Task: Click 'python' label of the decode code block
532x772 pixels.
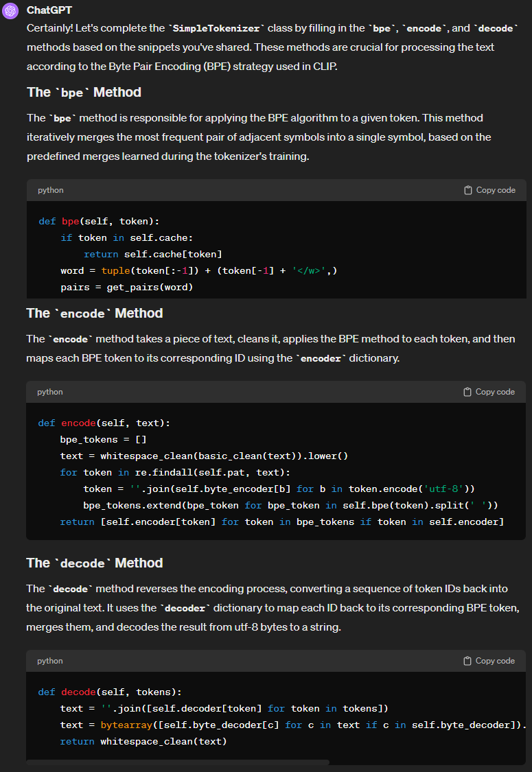Action: click(50, 661)
